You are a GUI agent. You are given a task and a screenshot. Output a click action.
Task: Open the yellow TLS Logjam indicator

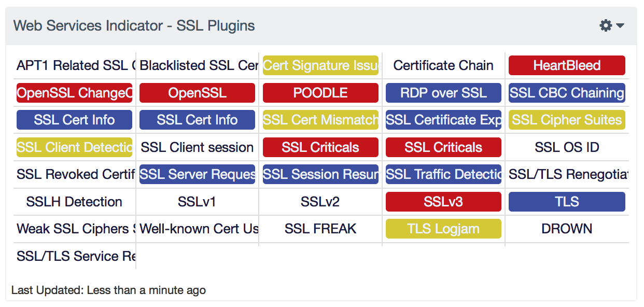[443, 229]
